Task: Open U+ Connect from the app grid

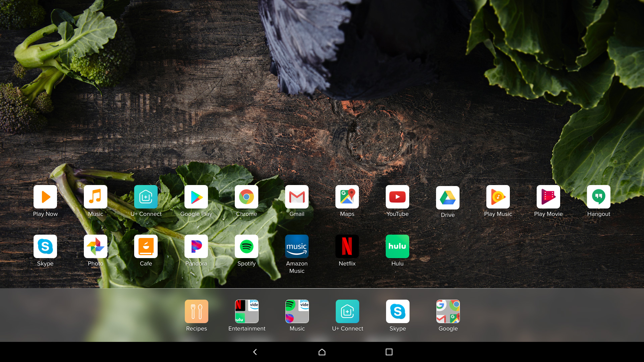Action: pos(146,197)
